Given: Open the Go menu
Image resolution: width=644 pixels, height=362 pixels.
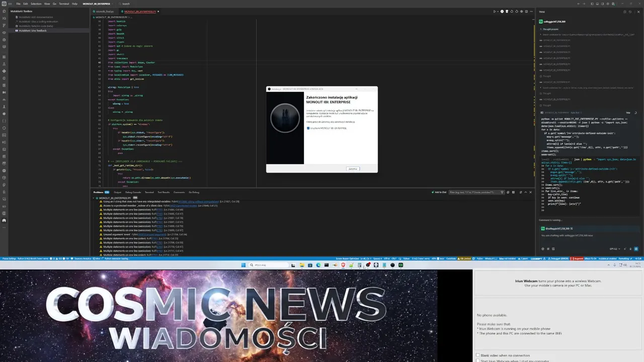Looking at the screenshot, I should 54,4.
